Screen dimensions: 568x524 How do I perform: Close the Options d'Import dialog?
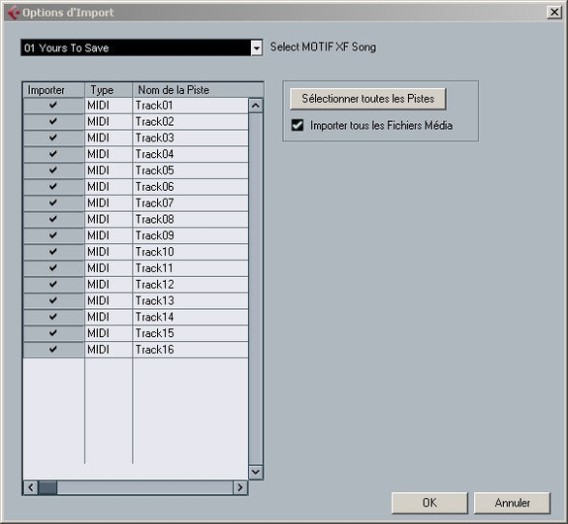554,12
